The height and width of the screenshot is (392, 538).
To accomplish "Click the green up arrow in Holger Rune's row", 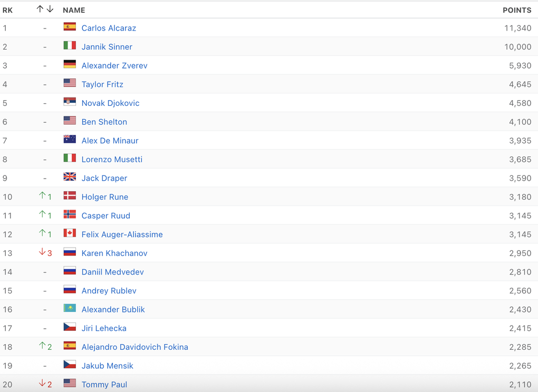I will pyautogui.click(x=43, y=196).
